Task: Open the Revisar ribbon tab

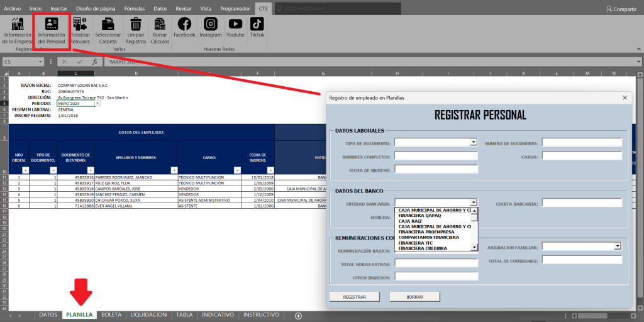Action: tap(184, 9)
